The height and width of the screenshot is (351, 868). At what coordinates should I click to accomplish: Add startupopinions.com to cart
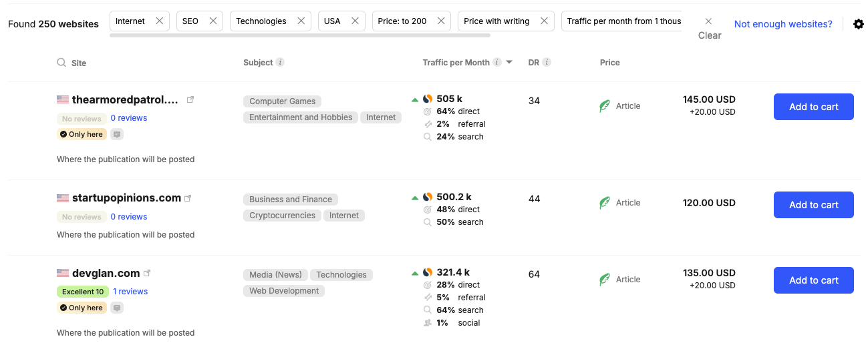pyautogui.click(x=813, y=205)
